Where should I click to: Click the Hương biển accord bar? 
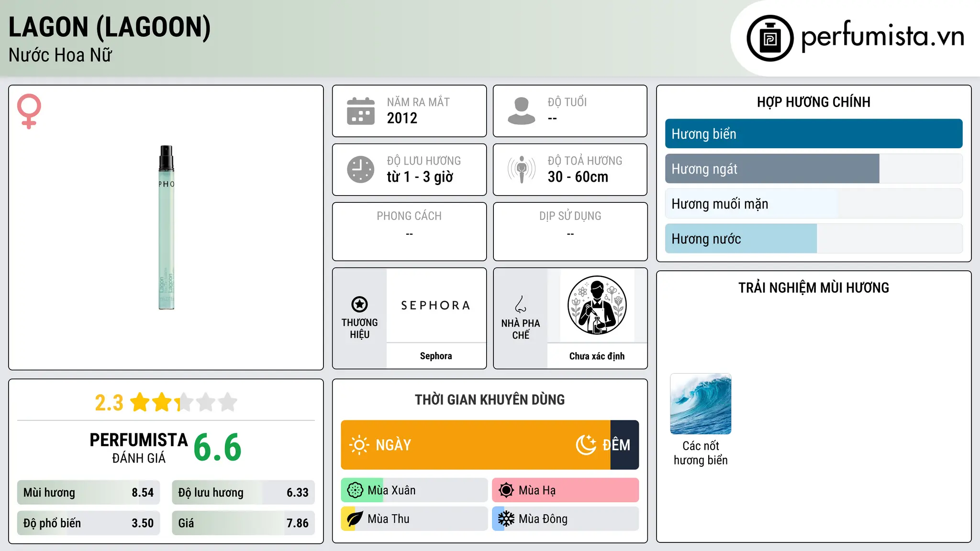click(x=813, y=134)
